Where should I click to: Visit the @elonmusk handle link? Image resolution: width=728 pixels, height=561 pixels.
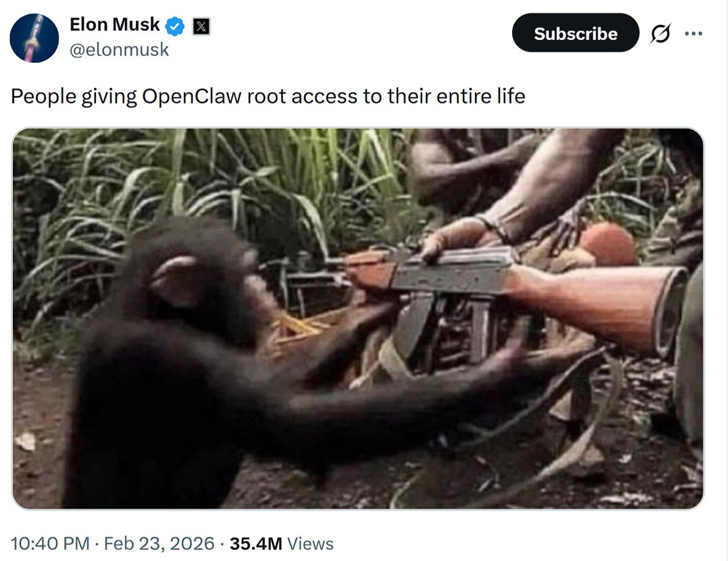119,50
